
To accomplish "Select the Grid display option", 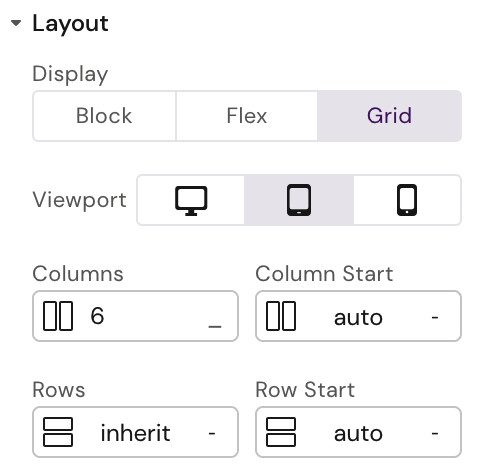I will point(389,116).
